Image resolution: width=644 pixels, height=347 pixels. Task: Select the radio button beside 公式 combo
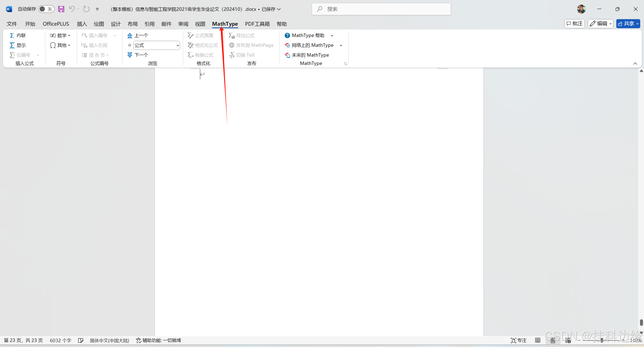click(130, 45)
